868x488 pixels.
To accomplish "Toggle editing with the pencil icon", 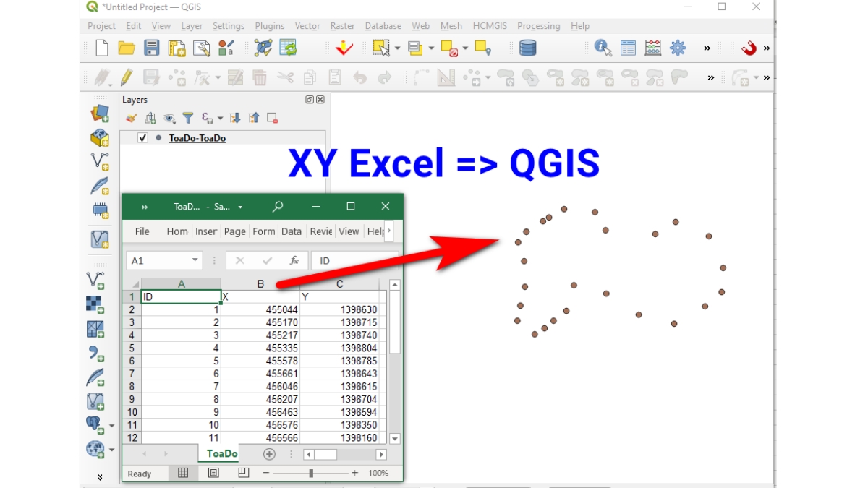I will point(127,77).
